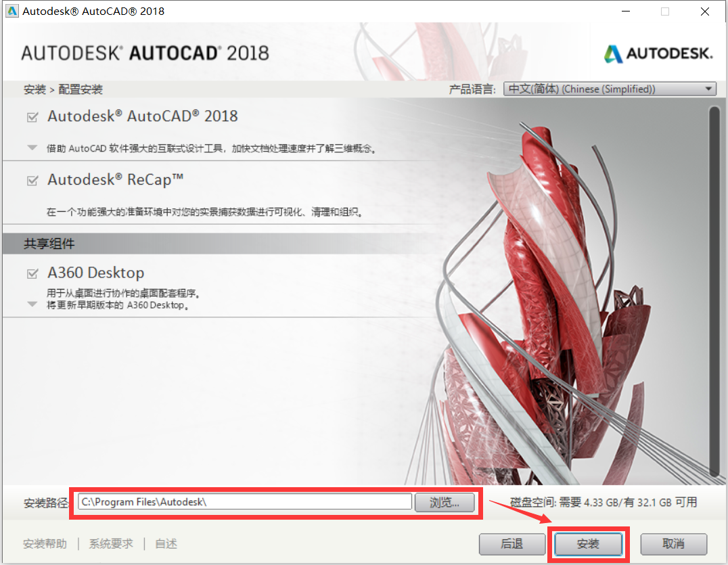Minimize the installer window

[x=626, y=11]
